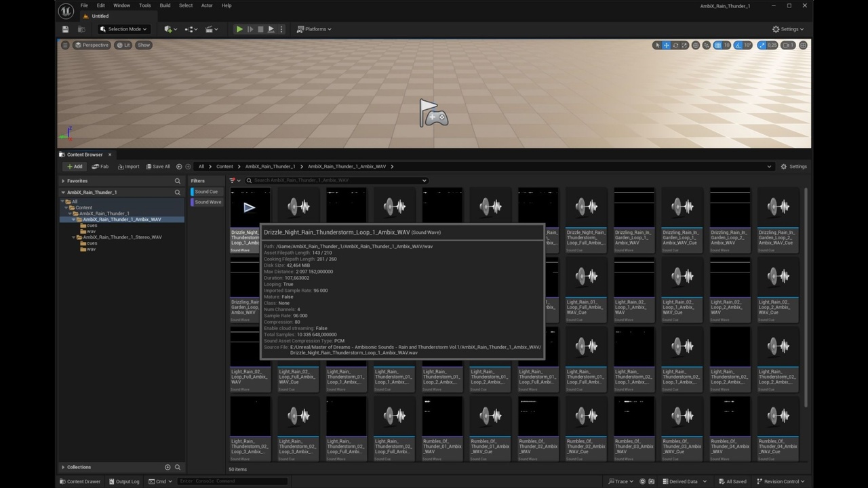Go back in Content Browser history

click(179, 166)
